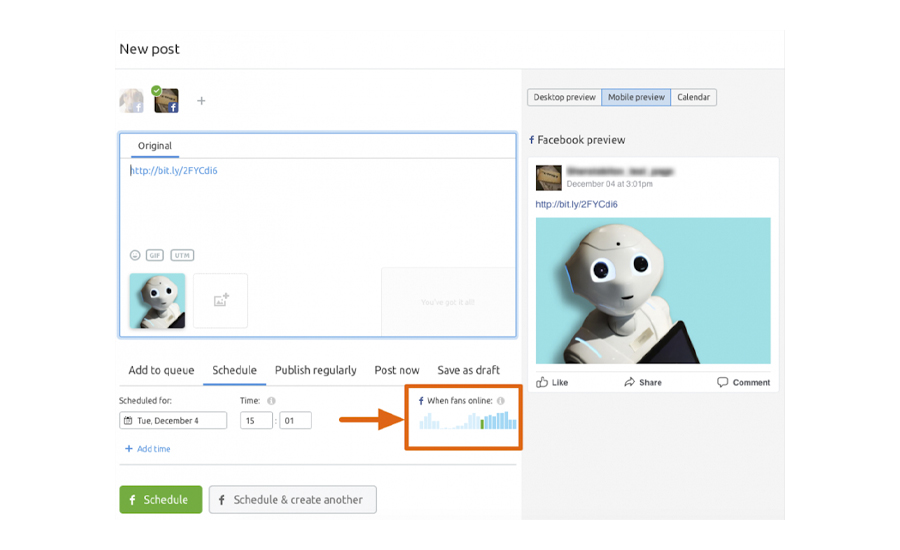Switch to Add to queue tab

[x=161, y=370]
